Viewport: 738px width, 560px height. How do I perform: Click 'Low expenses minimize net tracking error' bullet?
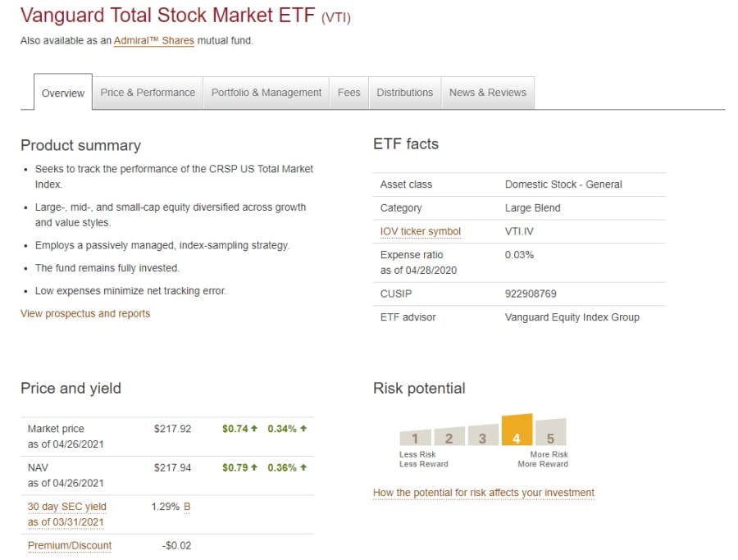[130, 291]
